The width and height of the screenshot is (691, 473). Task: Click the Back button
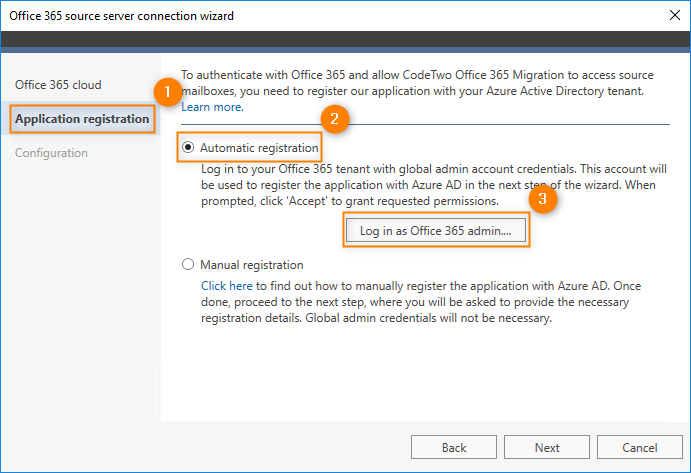(x=454, y=447)
